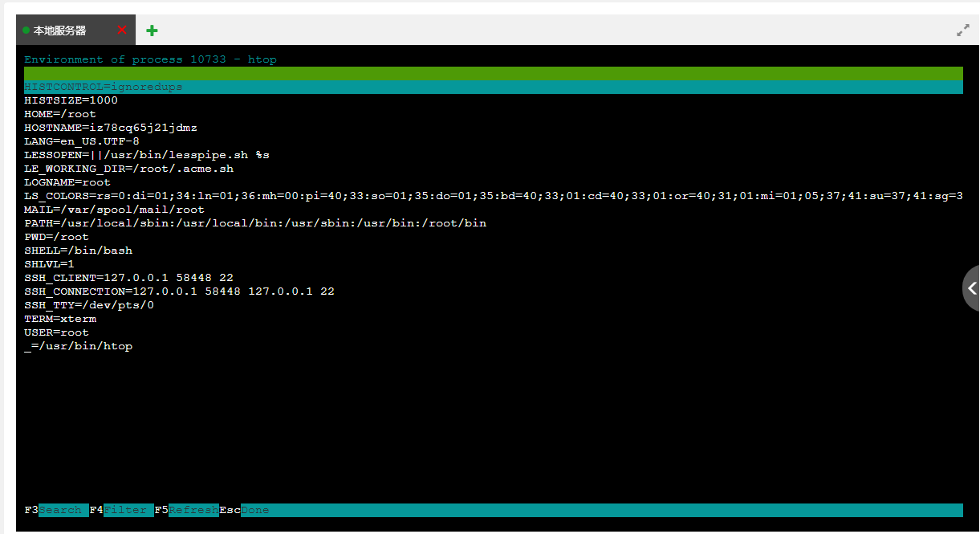The width and height of the screenshot is (980, 534).
Task: Click the F4 Filter function key label
Action: click(121, 510)
